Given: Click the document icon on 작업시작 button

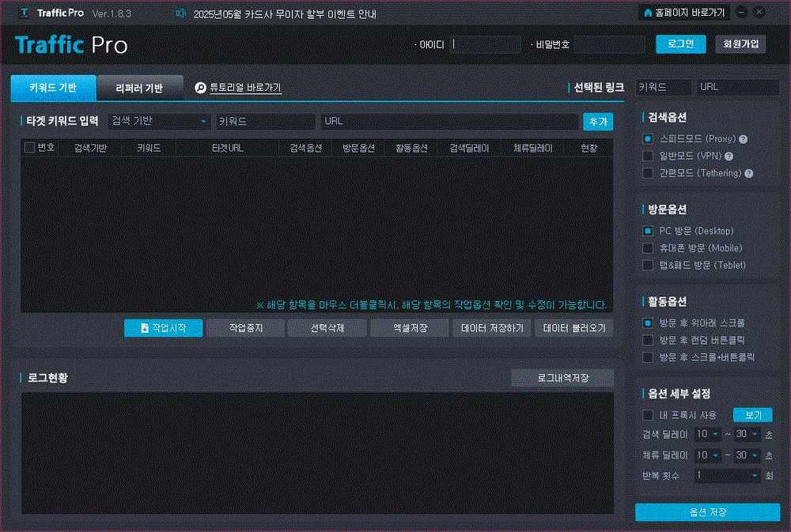Looking at the screenshot, I should tap(145, 328).
